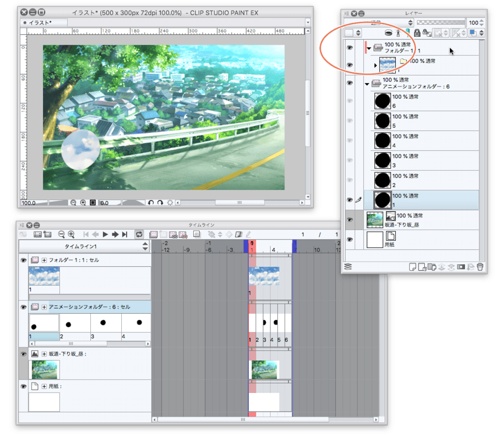This screenshot has width=504, height=435.
Task: Toggle loop playback in the timeline
Action: pos(140,234)
